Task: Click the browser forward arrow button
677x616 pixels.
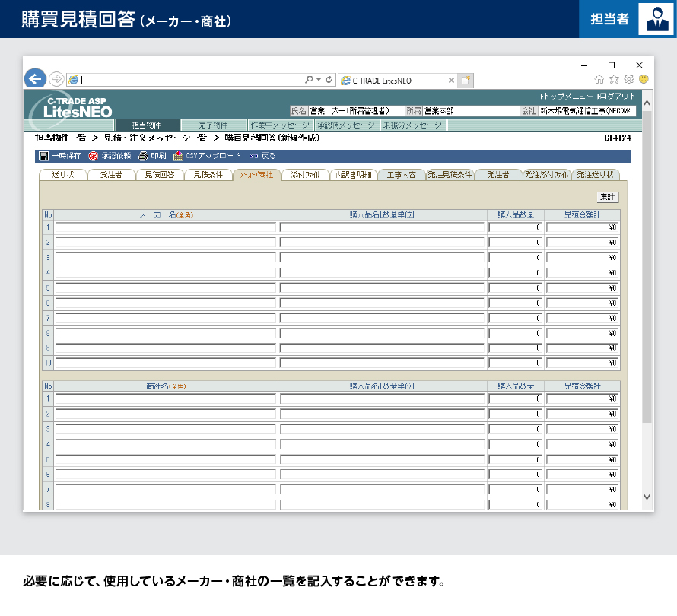Action: pyautogui.click(x=56, y=79)
